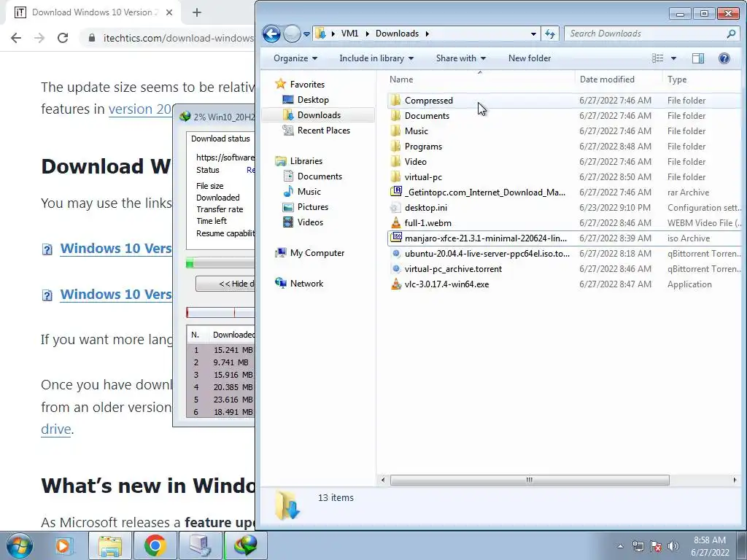Screen dimensions: 747x560
Task: Open the Organize menu
Action: pyautogui.click(x=295, y=58)
